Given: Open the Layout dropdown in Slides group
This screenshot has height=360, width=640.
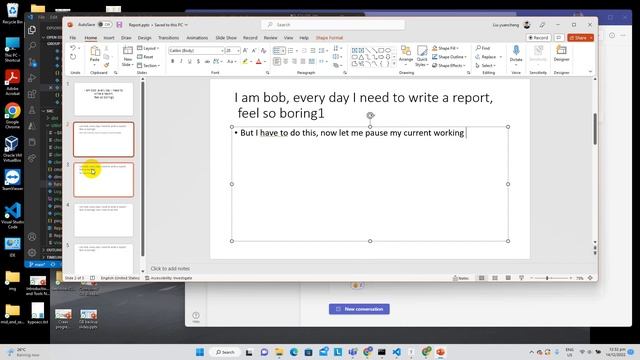Looking at the screenshot, I should click(149, 48).
